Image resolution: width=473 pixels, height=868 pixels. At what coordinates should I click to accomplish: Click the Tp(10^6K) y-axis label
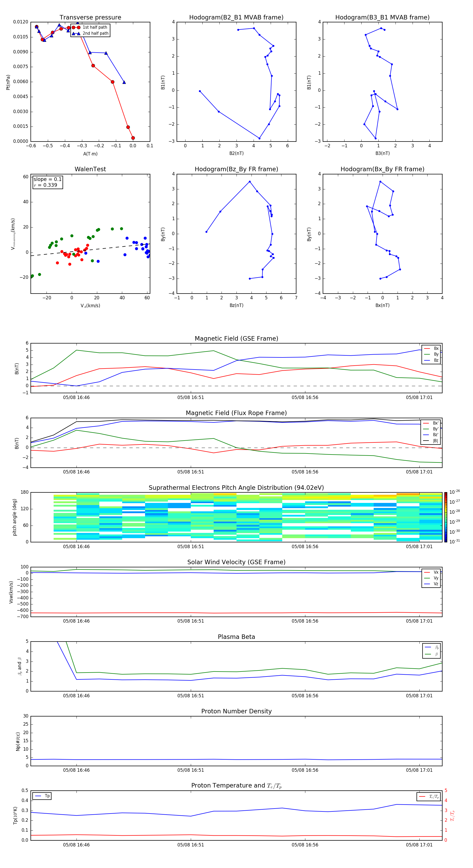[x=15, y=815]
